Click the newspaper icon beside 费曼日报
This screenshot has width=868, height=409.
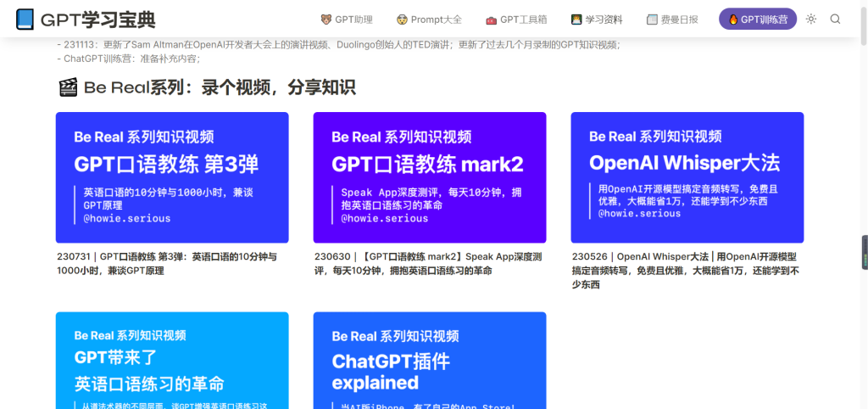(652, 20)
